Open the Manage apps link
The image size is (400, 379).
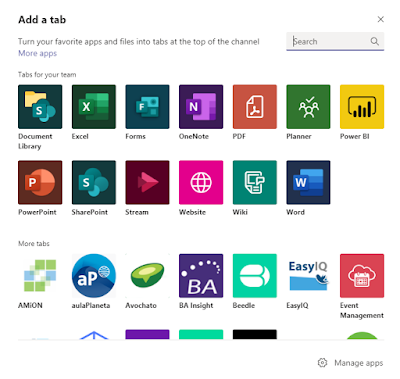point(359,363)
